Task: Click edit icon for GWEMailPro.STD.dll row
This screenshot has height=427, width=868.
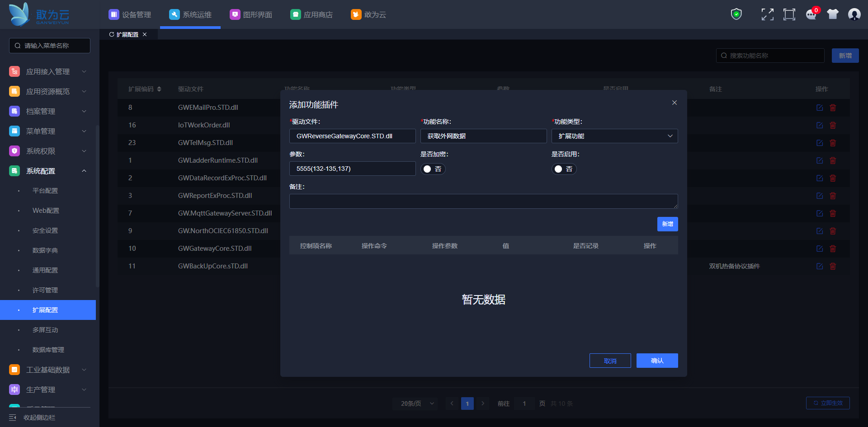Action: point(820,108)
